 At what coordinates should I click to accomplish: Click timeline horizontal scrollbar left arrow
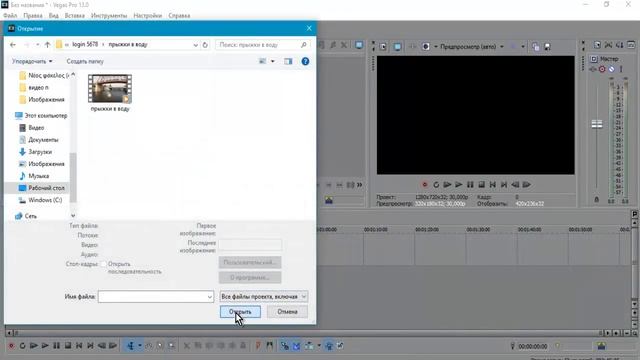point(9,333)
